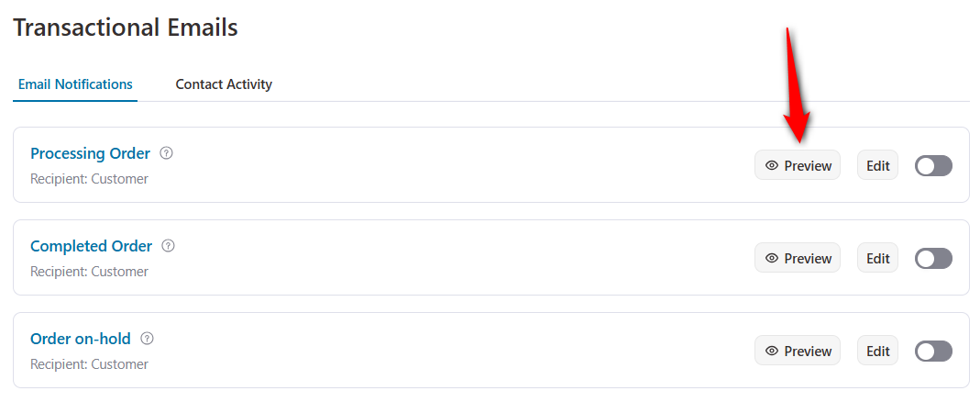The image size is (980, 402).
Task: Preview the Order on-hold email
Action: coord(798,351)
